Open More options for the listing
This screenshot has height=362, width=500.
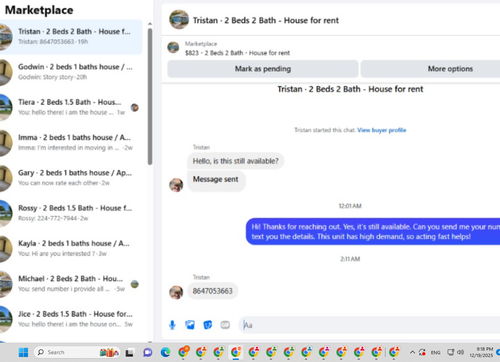tap(431, 69)
